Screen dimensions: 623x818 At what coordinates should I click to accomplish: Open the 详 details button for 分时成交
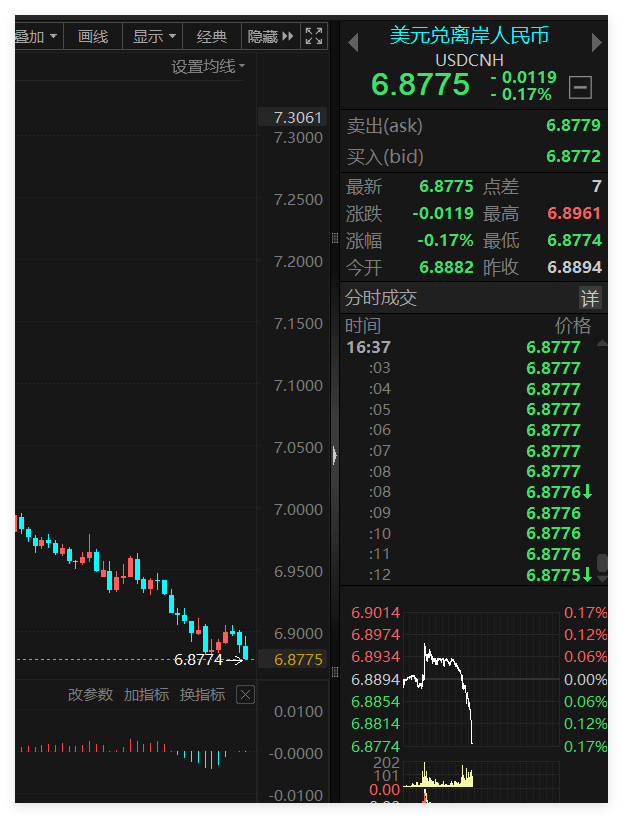(590, 298)
